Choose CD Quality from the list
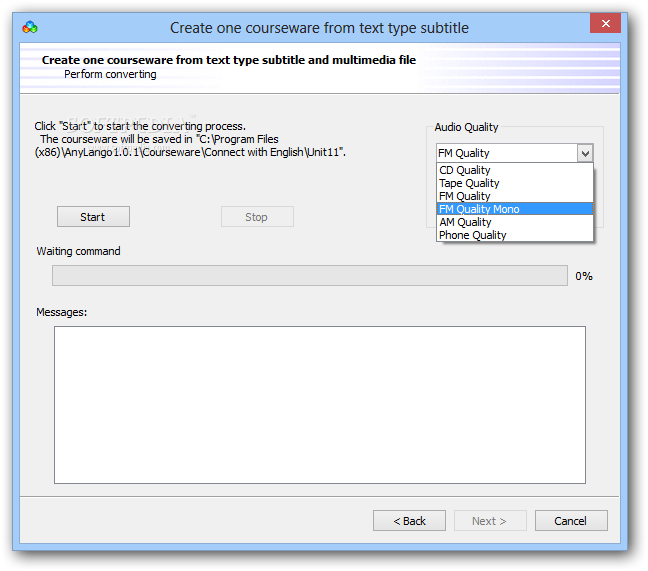The width and height of the screenshot is (648, 571). 515,170
